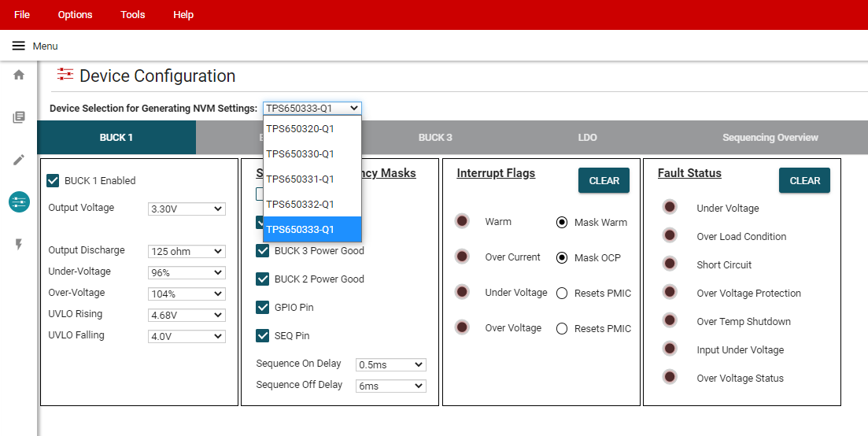Switch to the BUCK 3 tab
Screen dimensions: 868x436
tap(435, 138)
